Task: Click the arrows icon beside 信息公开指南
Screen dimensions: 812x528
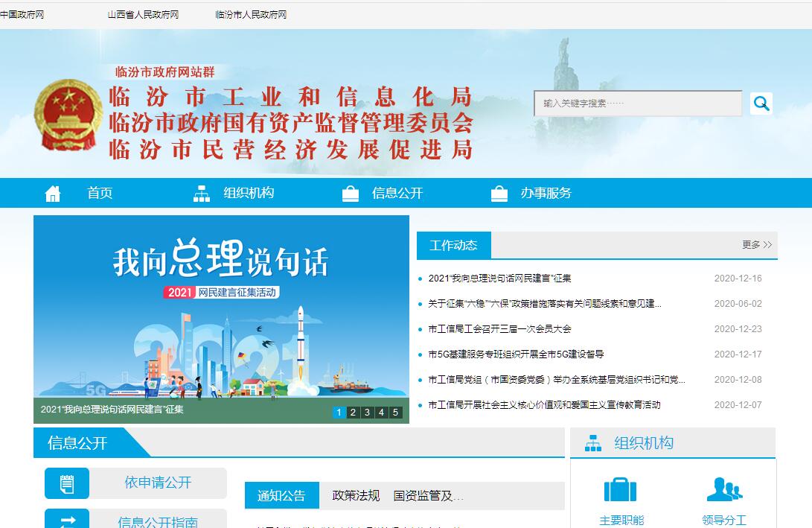Action: (x=67, y=521)
